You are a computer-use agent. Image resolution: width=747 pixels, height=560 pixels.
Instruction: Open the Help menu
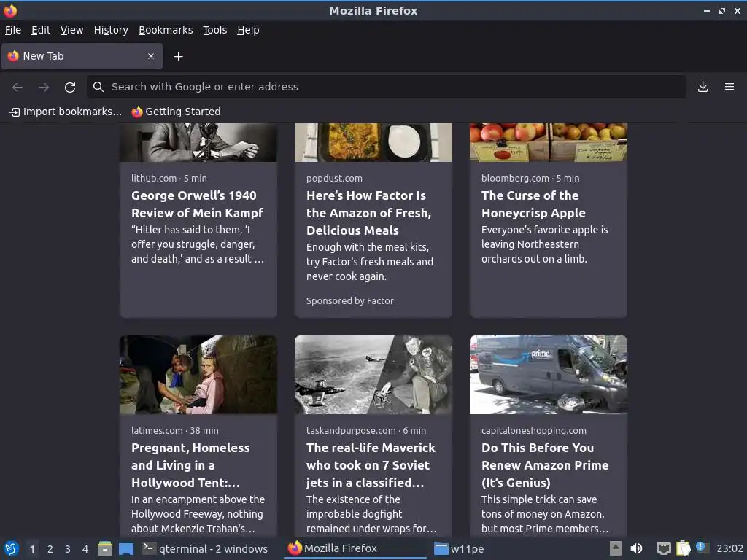point(248,30)
